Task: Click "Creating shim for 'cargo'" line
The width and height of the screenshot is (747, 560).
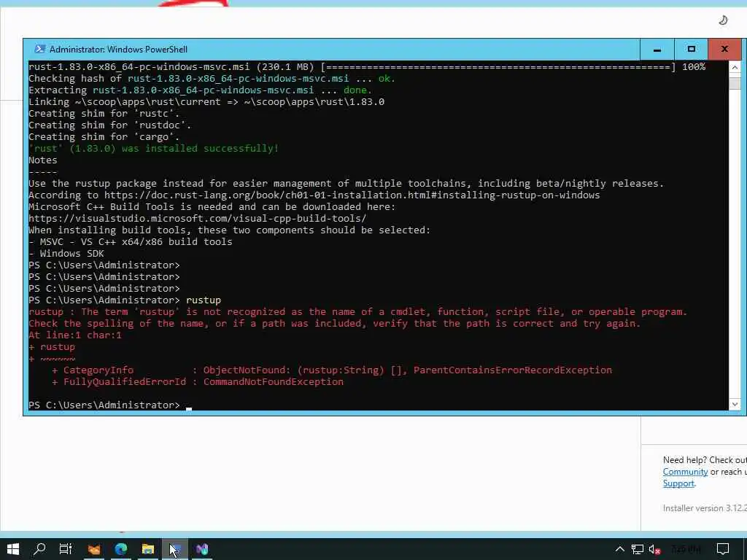Action: tap(104, 136)
